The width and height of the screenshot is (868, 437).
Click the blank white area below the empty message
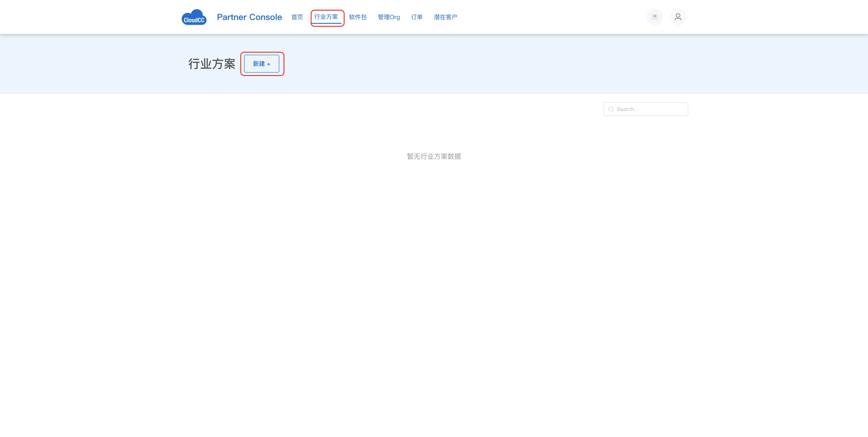pos(434,282)
